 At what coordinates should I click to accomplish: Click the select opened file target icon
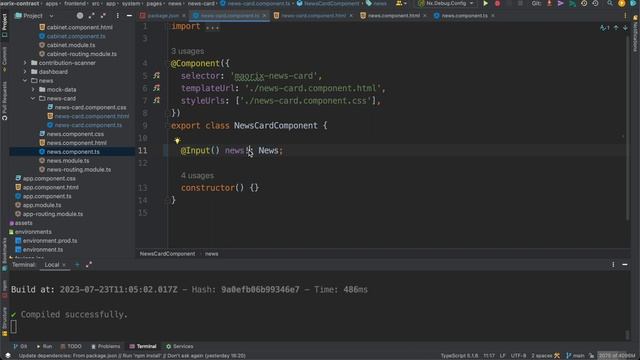pyautogui.click(x=80, y=16)
